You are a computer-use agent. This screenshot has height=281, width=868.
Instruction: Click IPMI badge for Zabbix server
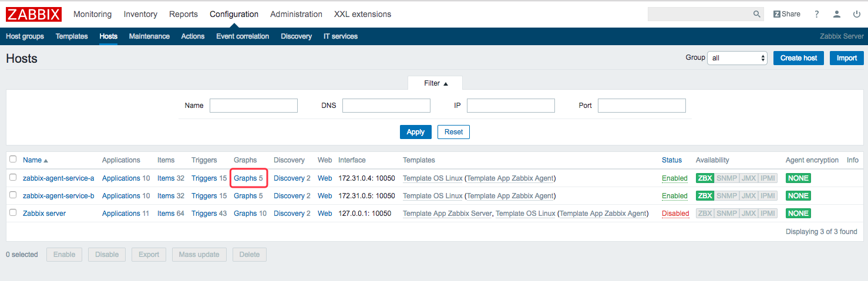768,214
